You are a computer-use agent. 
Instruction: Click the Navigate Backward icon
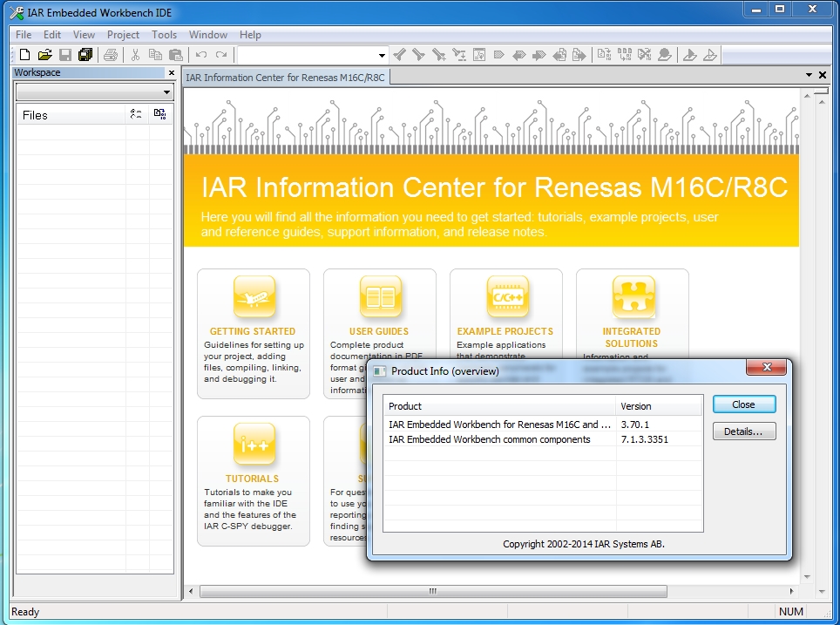tap(559, 55)
